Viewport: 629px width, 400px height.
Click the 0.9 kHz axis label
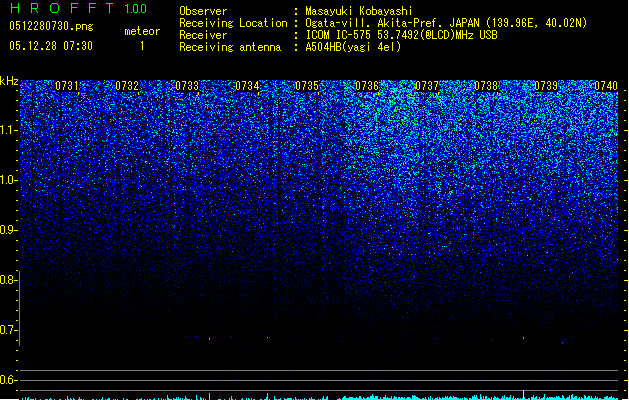click(8, 230)
